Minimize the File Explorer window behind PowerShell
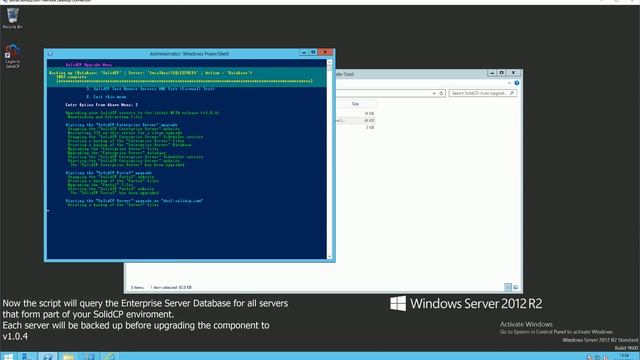Screen dimensions: 640x360 point(492,73)
